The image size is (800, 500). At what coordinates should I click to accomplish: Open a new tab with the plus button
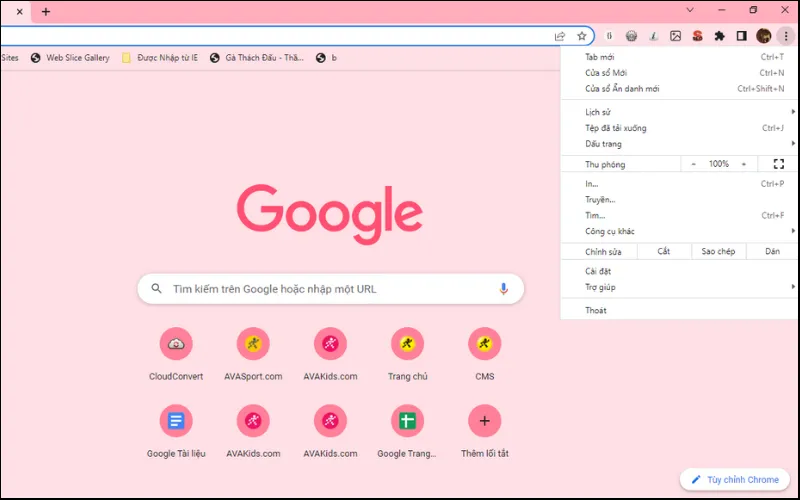46,11
